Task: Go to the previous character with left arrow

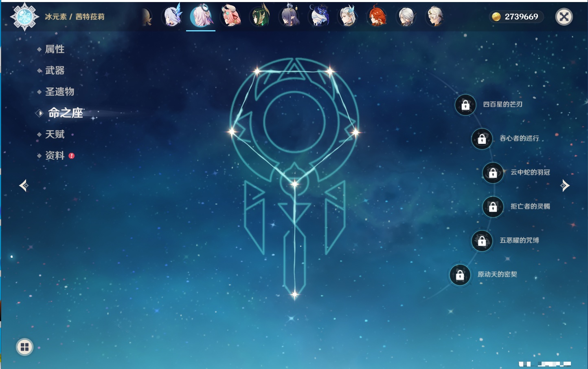Action: tap(24, 186)
